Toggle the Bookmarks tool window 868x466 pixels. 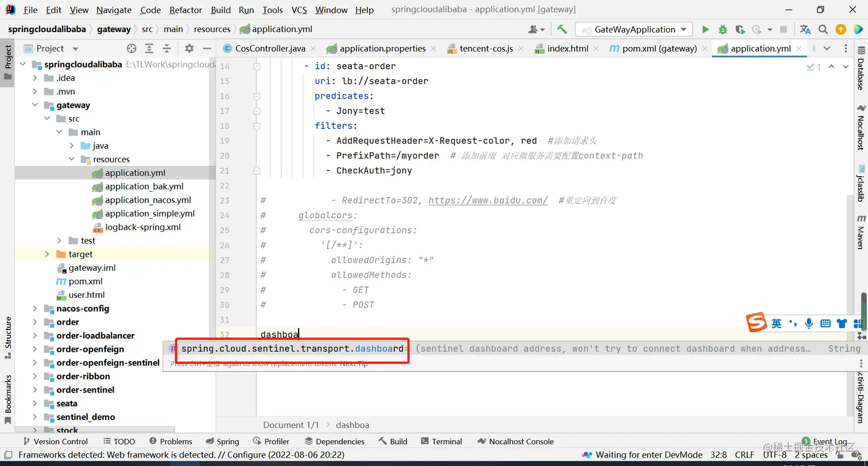click(7, 399)
